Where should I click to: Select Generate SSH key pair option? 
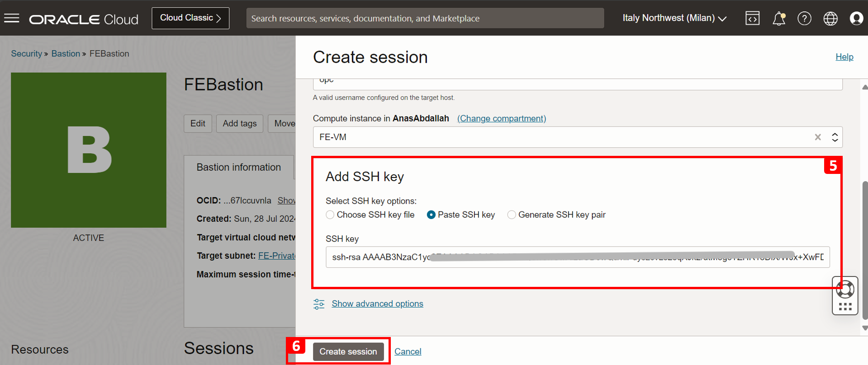(512, 215)
